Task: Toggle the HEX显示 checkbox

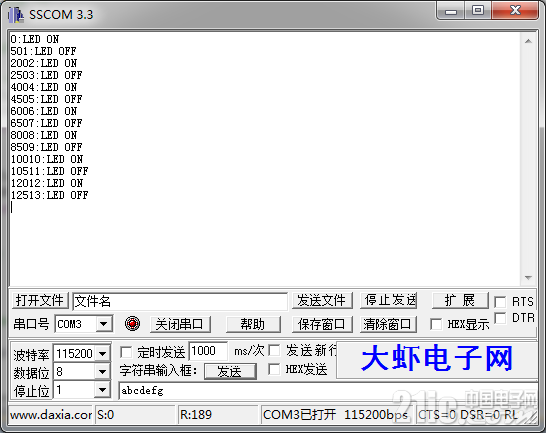Action: (x=436, y=324)
